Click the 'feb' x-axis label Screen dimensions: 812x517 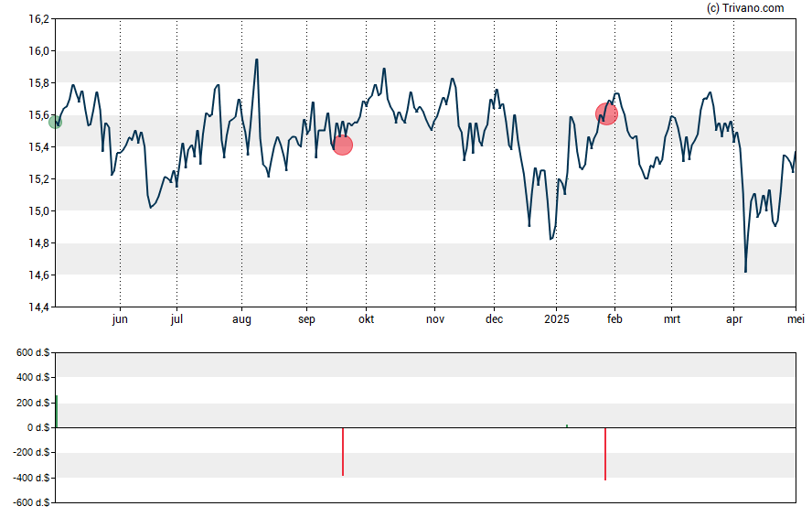pos(614,319)
